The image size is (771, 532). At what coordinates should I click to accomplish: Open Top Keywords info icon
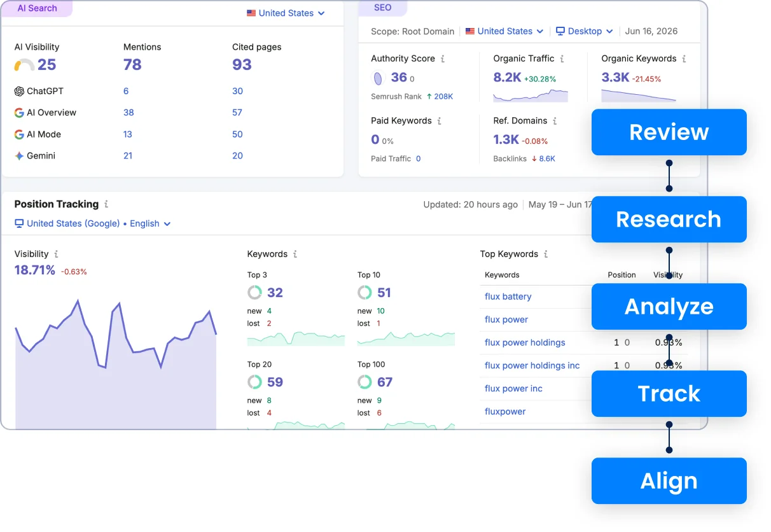pyautogui.click(x=545, y=254)
